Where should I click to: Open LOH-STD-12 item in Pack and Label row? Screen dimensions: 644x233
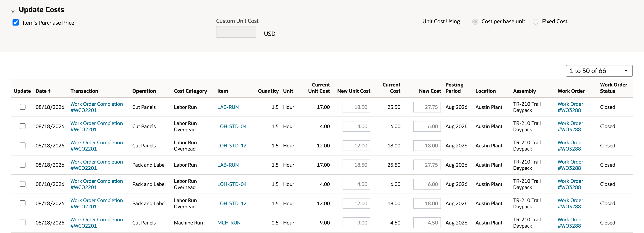tap(232, 203)
